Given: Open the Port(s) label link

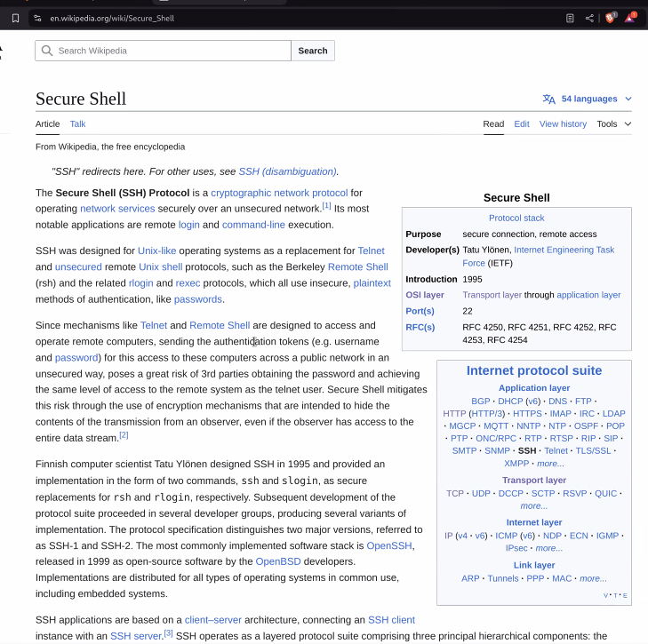Looking at the screenshot, I should (x=420, y=311).
